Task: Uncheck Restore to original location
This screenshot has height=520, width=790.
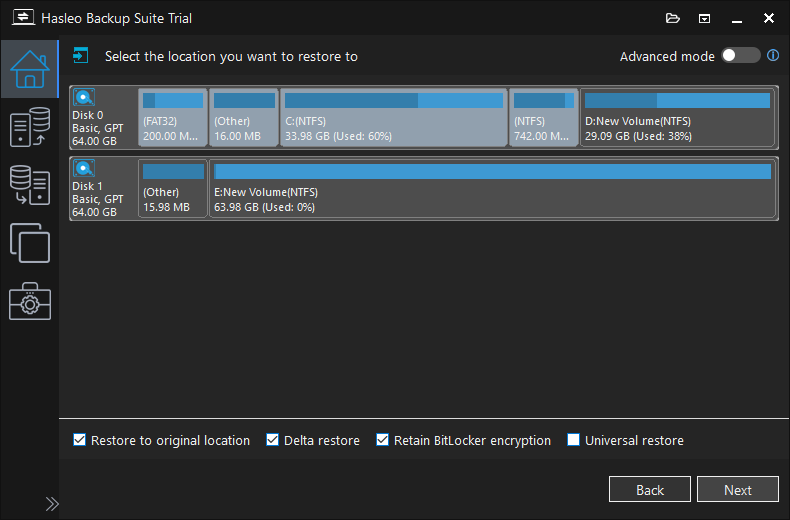Action: pos(79,440)
